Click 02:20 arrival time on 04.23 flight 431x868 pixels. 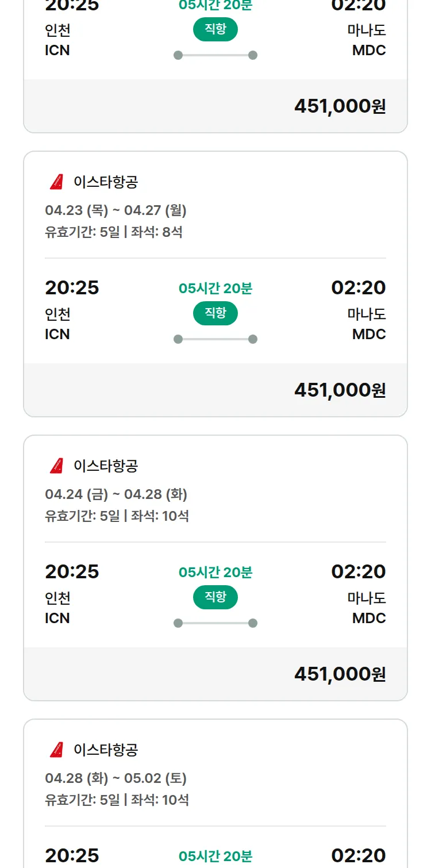[358, 287]
